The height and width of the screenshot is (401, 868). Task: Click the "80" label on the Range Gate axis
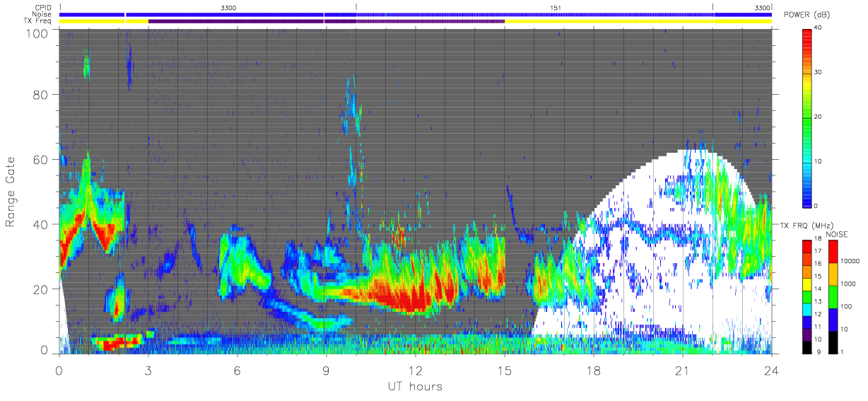click(x=41, y=95)
